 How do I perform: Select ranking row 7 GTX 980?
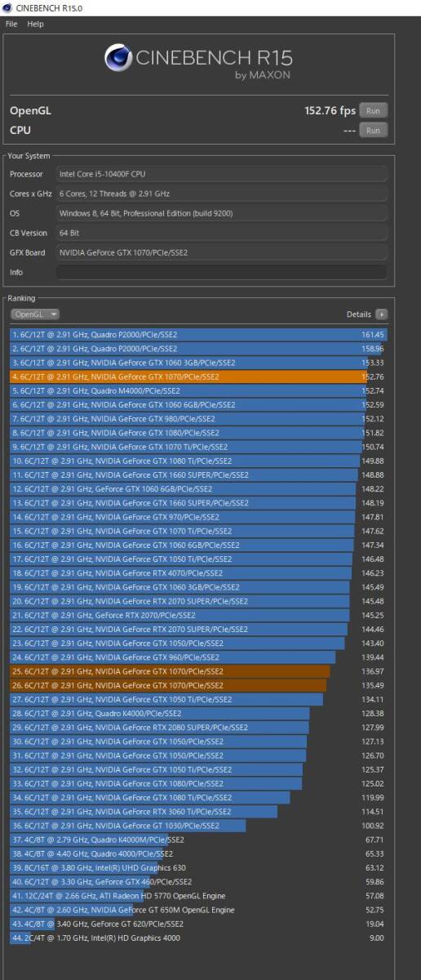198,418
